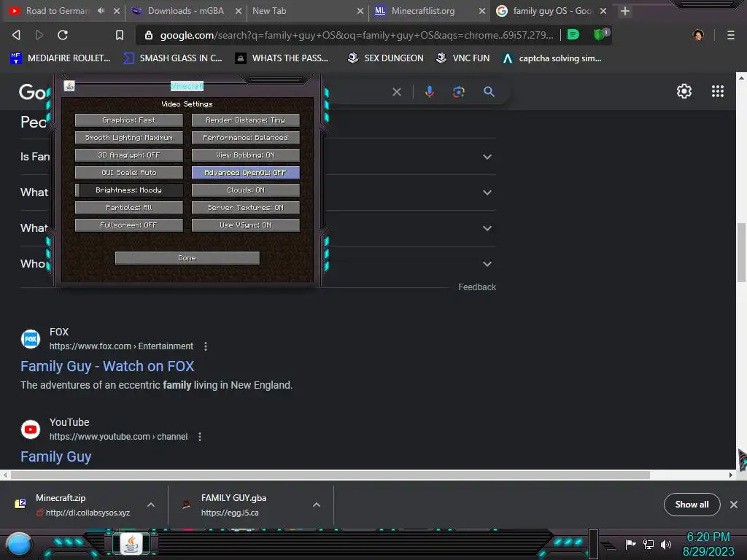Adjust the Brightness: Moody slider

point(128,190)
